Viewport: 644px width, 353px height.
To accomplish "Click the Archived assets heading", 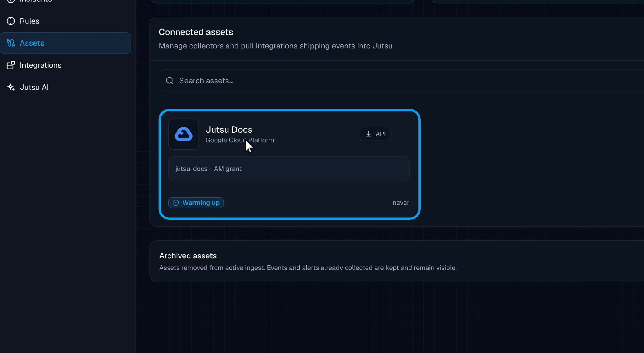I will (188, 256).
